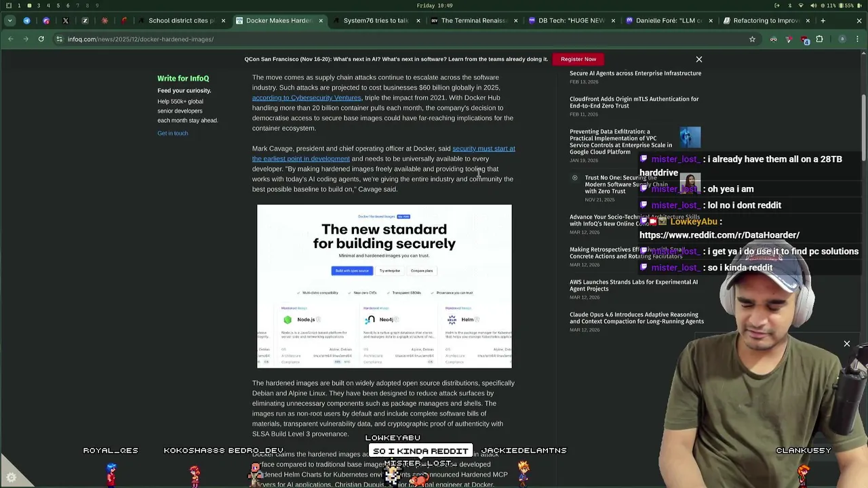
Task: Switch to workspace 3 in top bar
Action: (x=39, y=5)
